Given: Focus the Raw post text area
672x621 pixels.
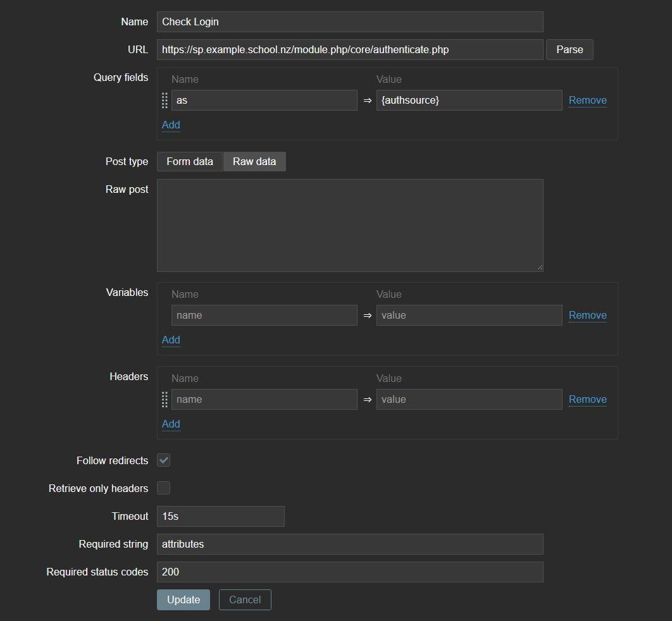Looking at the screenshot, I should [350, 225].
